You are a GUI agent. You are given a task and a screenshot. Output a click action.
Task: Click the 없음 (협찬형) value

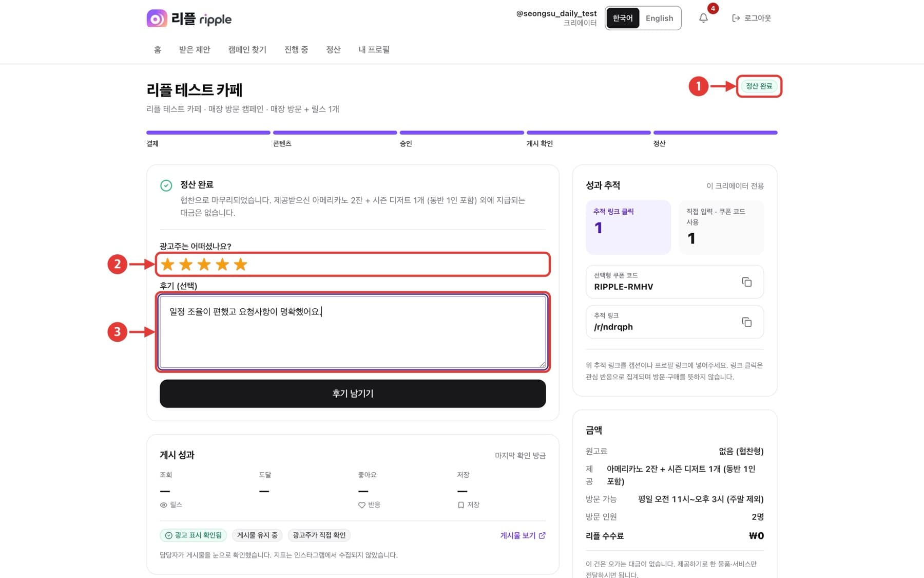tap(741, 452)
